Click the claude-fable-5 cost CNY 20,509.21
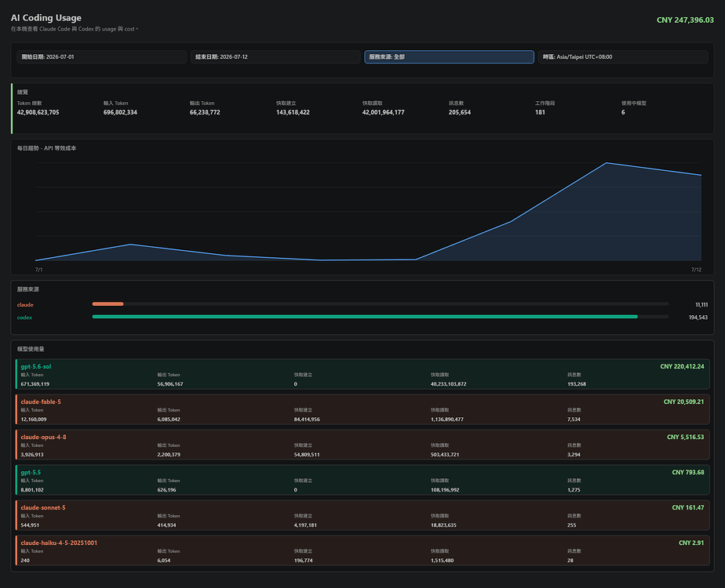The width and height of the screenshot is (725, 588). (x=684, y=402)
